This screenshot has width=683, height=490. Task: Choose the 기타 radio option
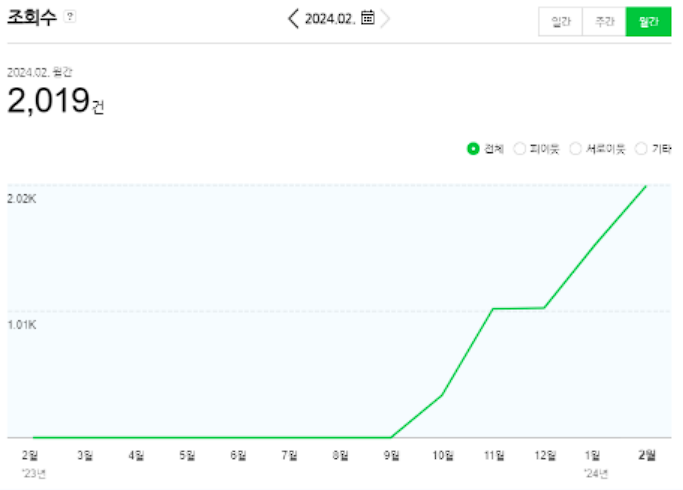coord(641,149)
